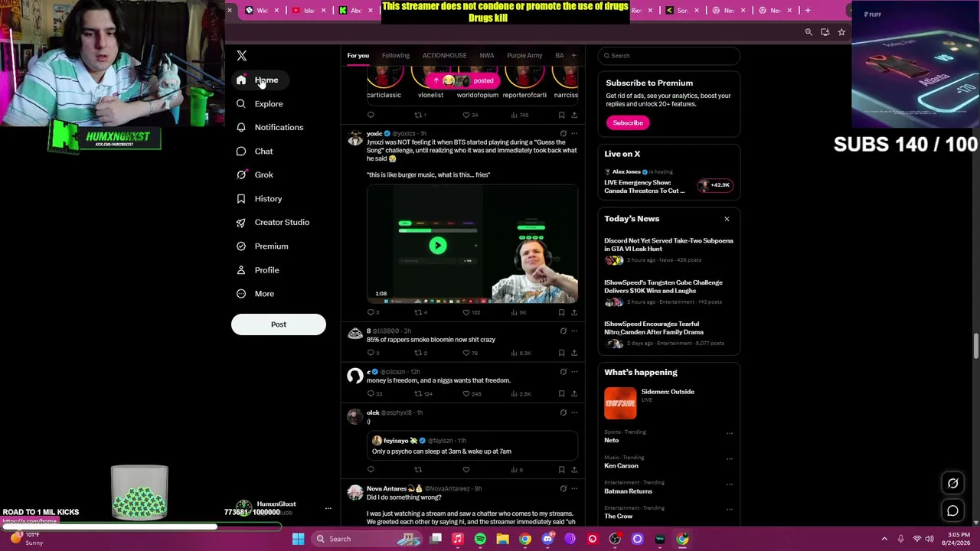Share the yoxics tweet
This screenshot has height=551, width=980.
click(x=574, y=312)
